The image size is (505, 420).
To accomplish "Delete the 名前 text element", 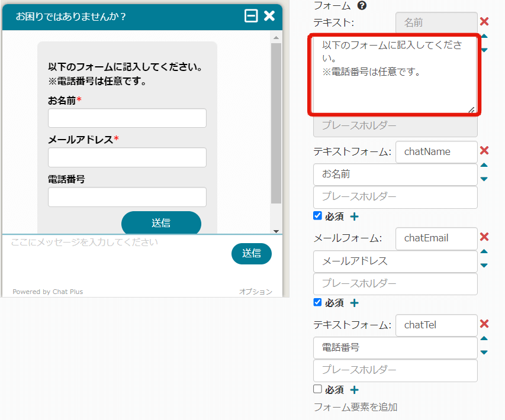I will point(484,21).
